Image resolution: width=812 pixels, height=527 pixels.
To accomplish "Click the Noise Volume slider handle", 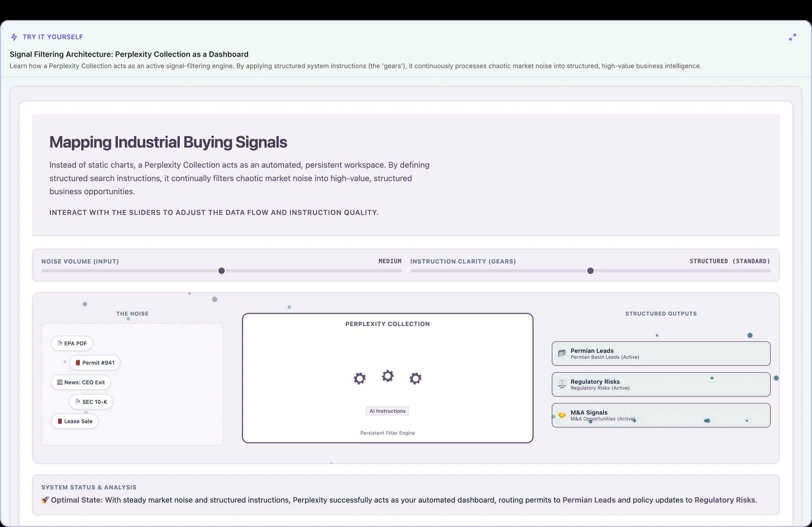I will (x=222, y=271).
